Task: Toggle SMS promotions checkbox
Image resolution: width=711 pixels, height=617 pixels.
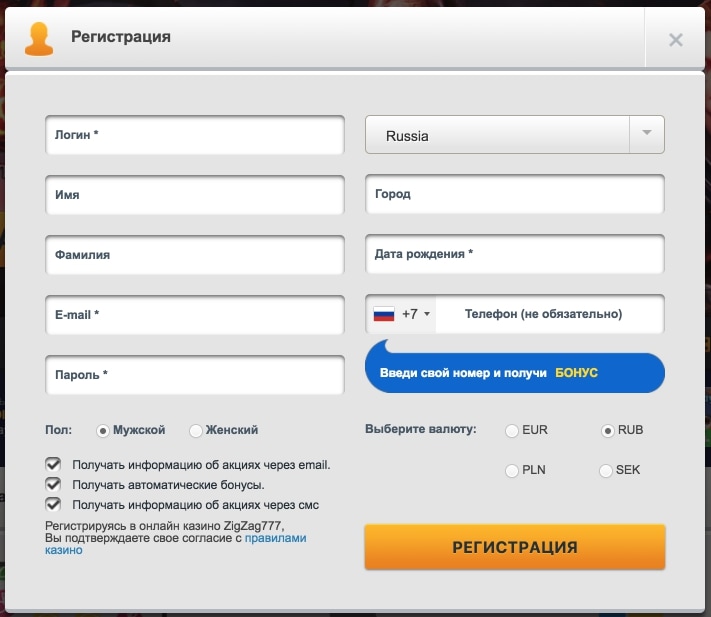Action: [x=53, y=505]
